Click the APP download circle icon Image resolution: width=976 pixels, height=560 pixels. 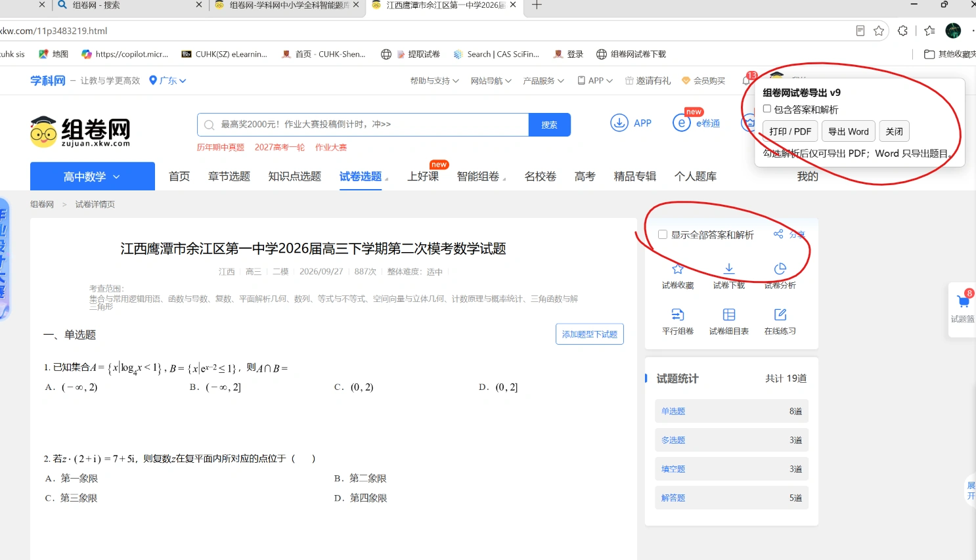[x=619, y=123]
